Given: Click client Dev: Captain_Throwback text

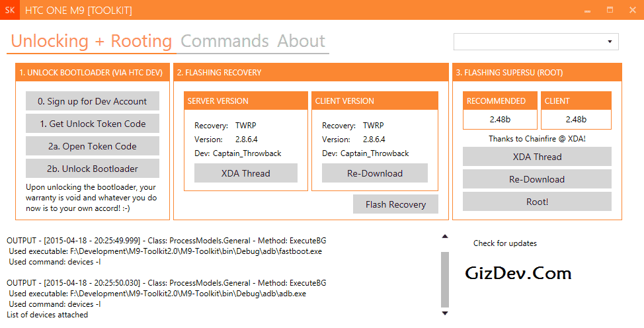Looking at the screenshot, I should (366, 153).
